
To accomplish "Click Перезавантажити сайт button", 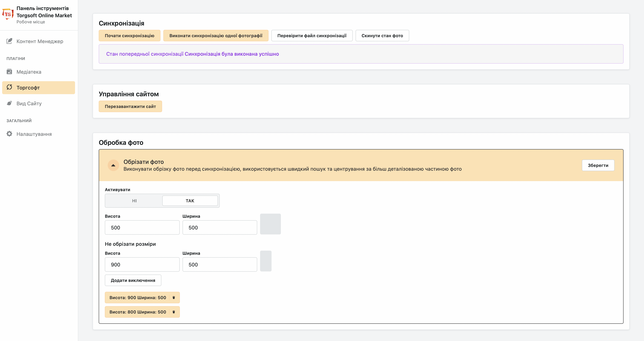I will [130, 106].
